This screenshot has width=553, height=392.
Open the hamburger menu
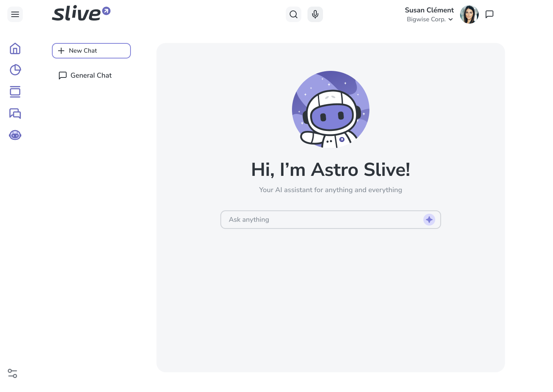coord(15,15)
